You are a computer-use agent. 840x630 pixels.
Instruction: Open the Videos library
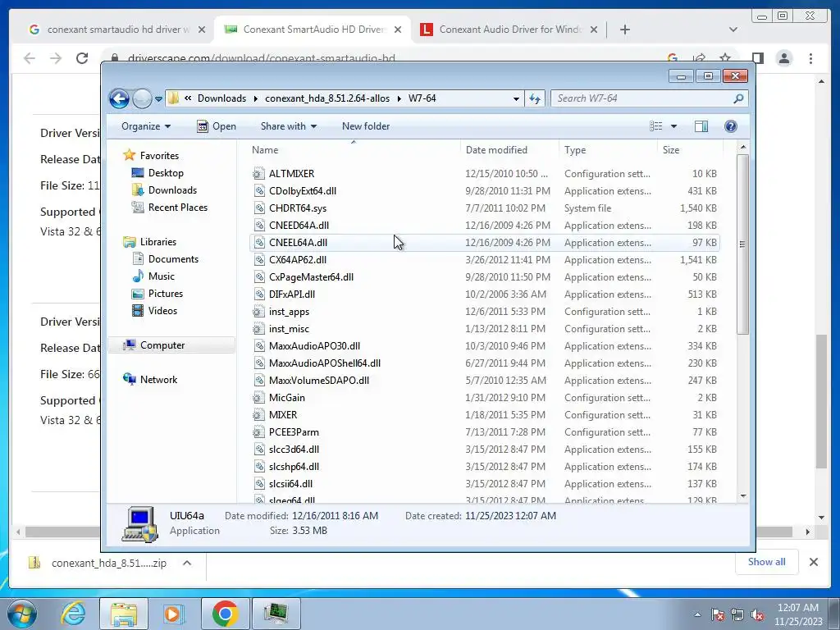pos(162,311)
